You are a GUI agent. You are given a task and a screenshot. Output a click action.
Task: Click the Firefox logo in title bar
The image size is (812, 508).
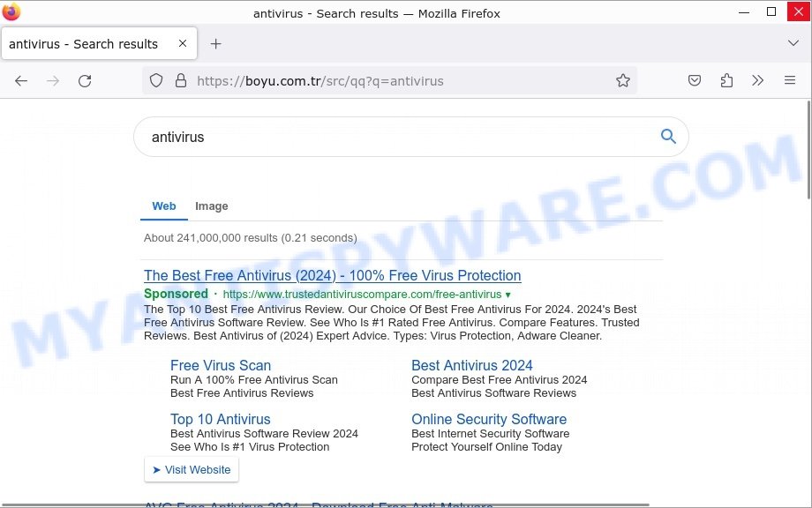coord(11,11)
